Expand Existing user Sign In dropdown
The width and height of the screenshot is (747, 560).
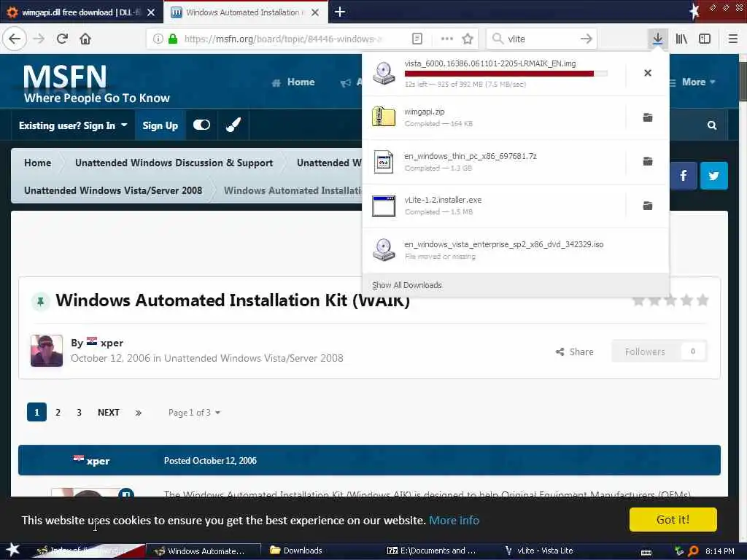(73, 125)
